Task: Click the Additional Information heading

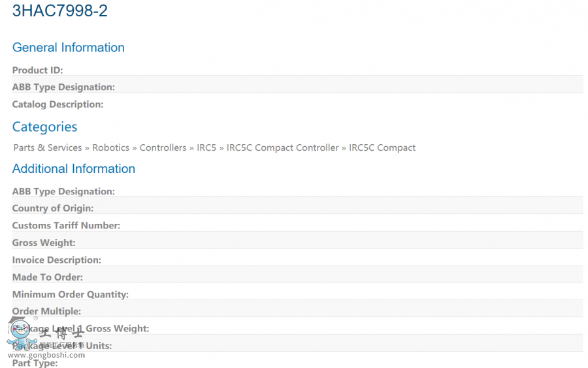Action: click(73, 168)
